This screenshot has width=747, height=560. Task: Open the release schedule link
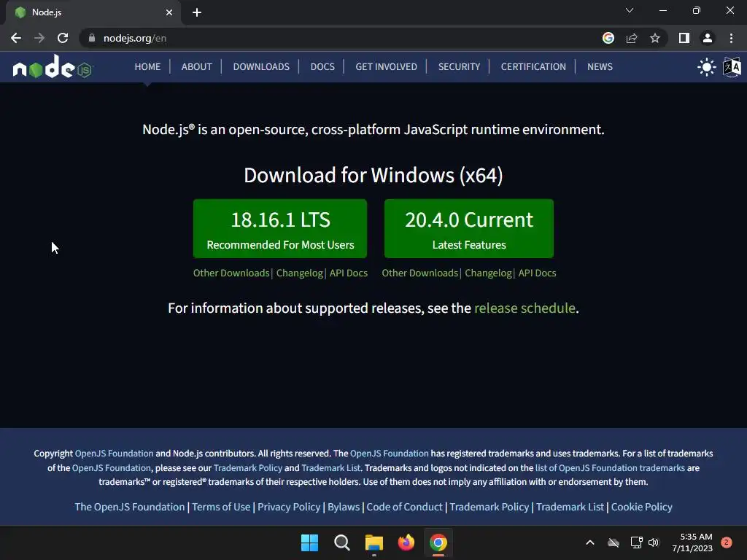coord(525,308)
